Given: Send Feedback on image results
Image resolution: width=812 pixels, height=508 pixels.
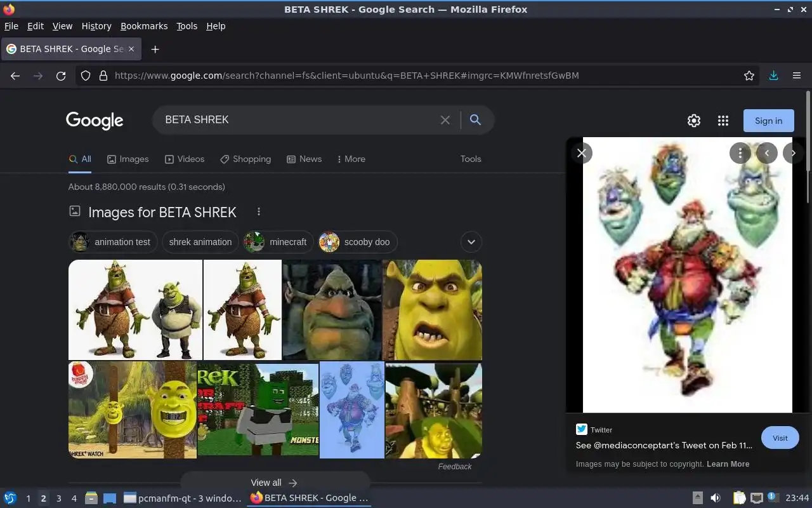Looking at the screenshot, I should [x=454, y=466].
